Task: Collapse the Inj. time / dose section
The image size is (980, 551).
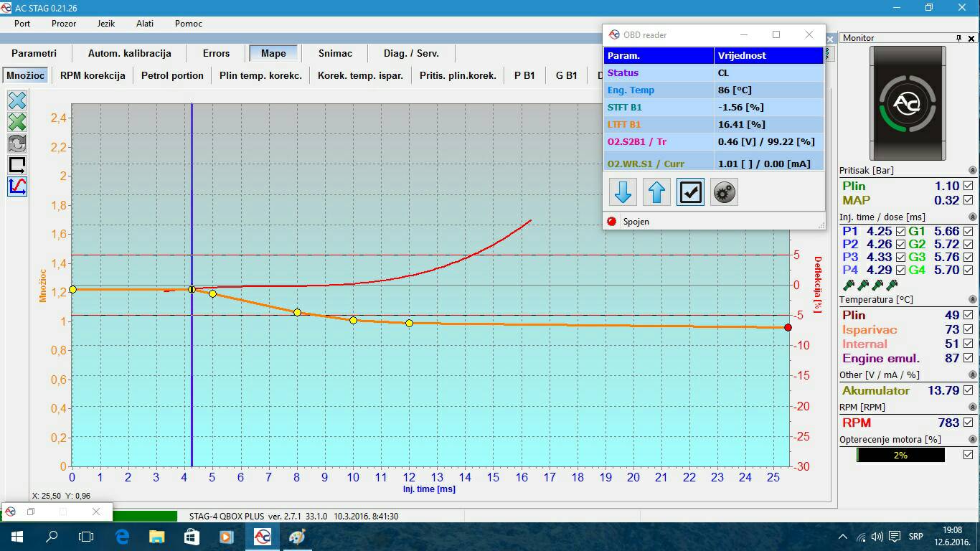Action: pyautogui.click(x=973, y=217)
